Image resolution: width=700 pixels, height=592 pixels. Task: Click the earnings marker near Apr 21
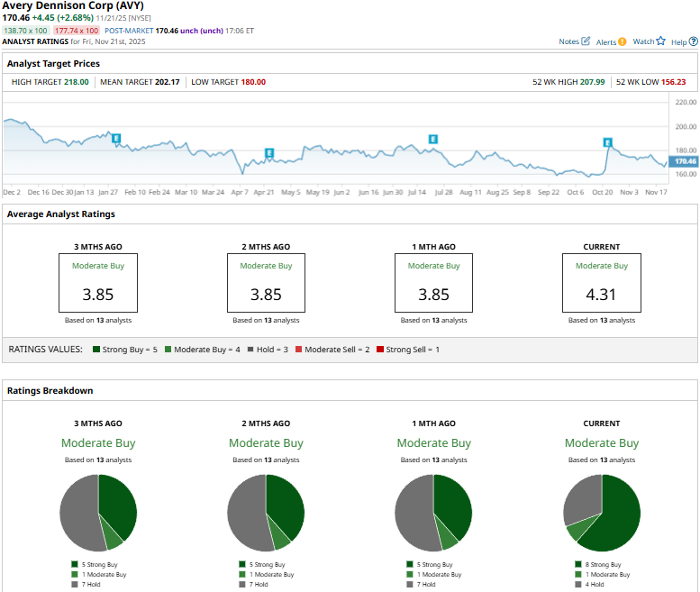(268, 152)
